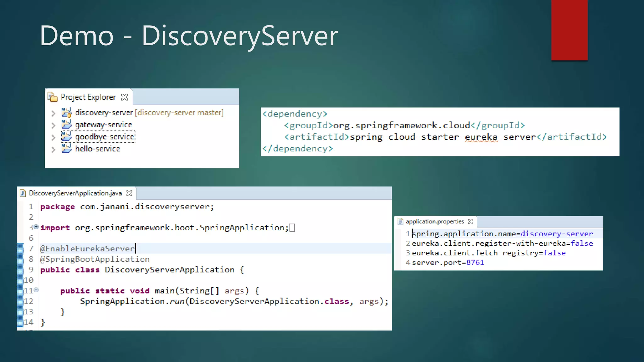Select the application.properties tab
Screen dimensions: 644x362
pos(436,222)
